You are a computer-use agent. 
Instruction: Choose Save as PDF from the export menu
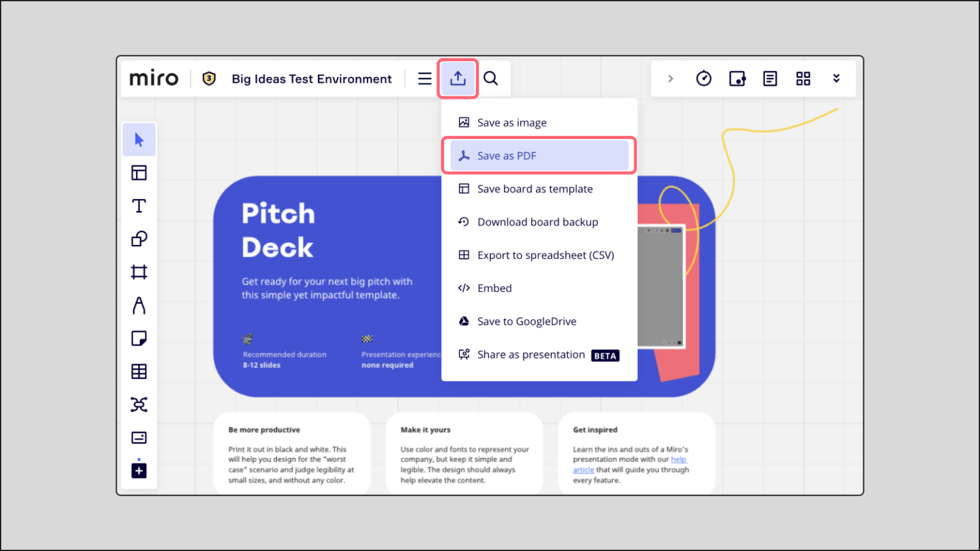point(539,155)
